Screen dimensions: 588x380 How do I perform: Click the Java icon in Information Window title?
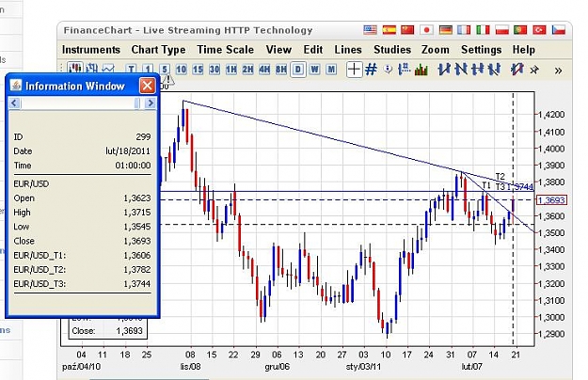pyautogui.click(x=16, y=86)
